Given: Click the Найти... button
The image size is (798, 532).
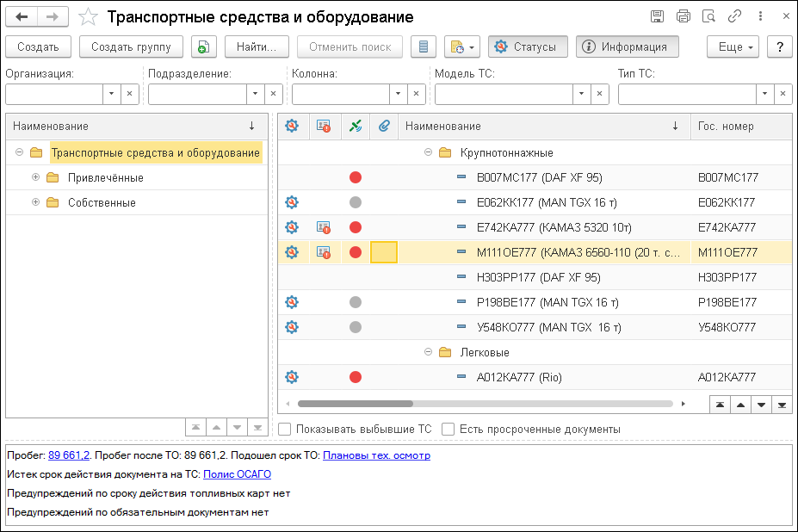Looking at the screenshot, I should point(257,46).
